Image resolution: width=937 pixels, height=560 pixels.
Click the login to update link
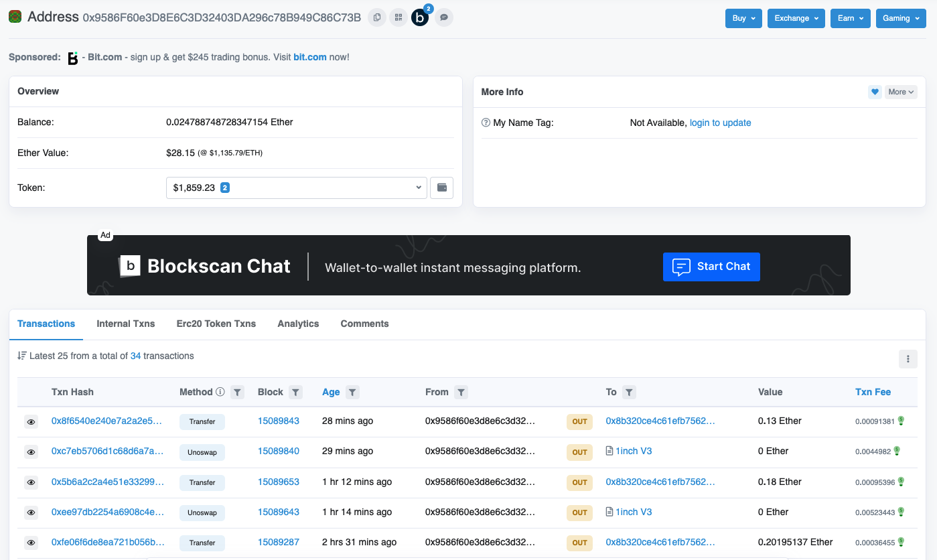(x=720, y=123)
